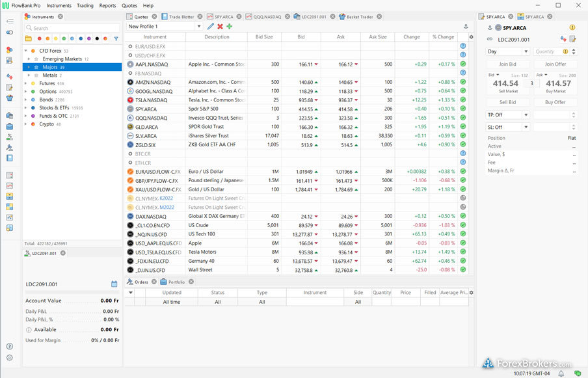Click the green connection icon in the status bar
The height and width of the screenshot is (378, 588).
pyautogui.click(x=578, y=373)
